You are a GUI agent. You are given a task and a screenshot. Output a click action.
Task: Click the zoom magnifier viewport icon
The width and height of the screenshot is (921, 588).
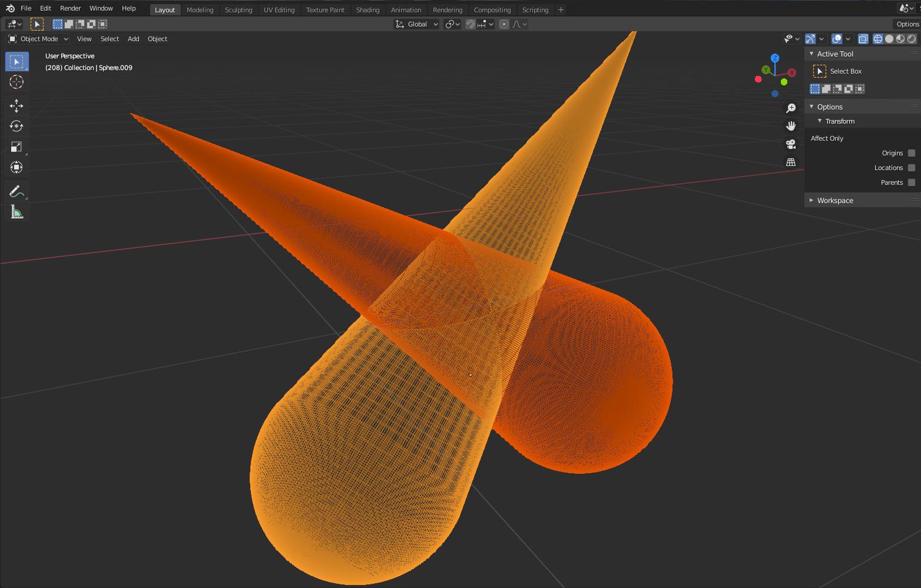pyautogui.click(x=791, y=108)
